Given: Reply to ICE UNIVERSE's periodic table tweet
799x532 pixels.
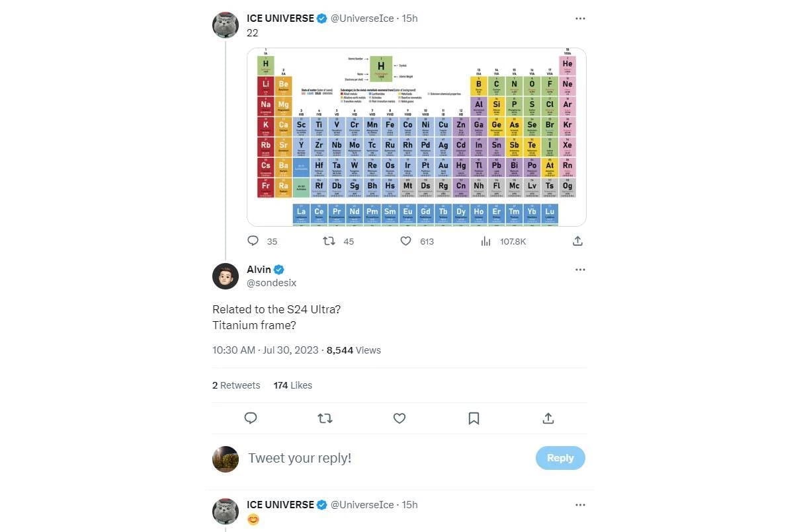Looking at the screenshot, I should pos(253,241).
